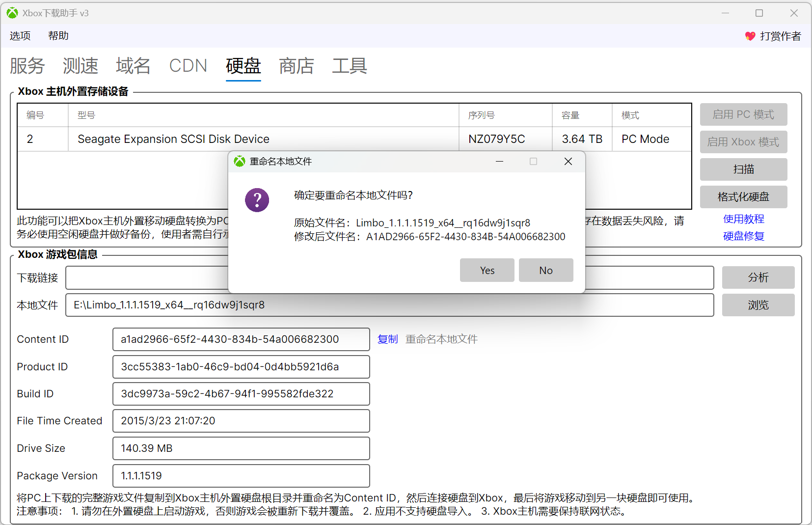Screen dimensions: 812x525
Task: Click the purple question mark icon in the dialog
Action: tap(257, 200)
